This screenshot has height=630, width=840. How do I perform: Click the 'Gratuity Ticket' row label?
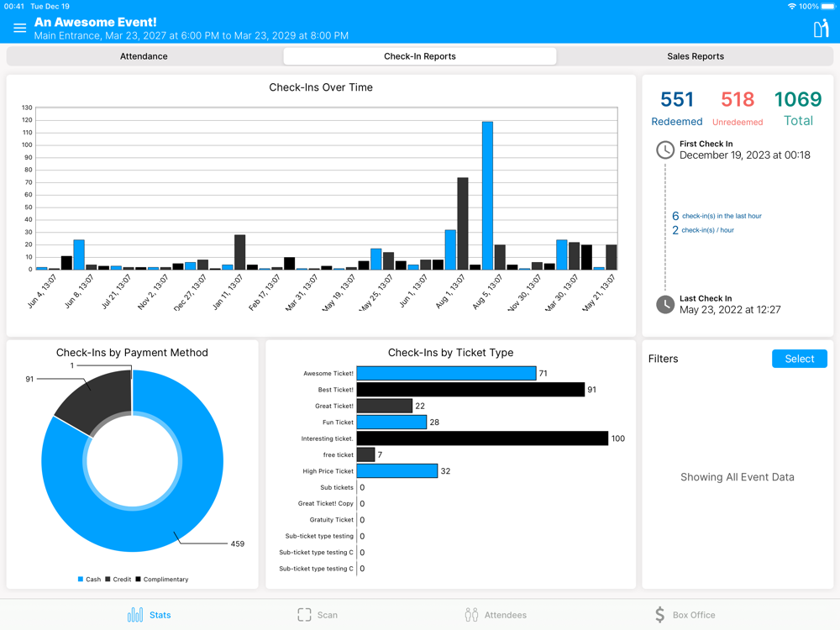pyautogui.click(x=331, y=520)
